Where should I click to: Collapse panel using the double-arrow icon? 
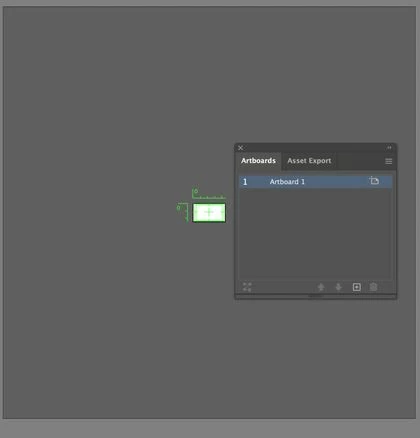(389, 147)
